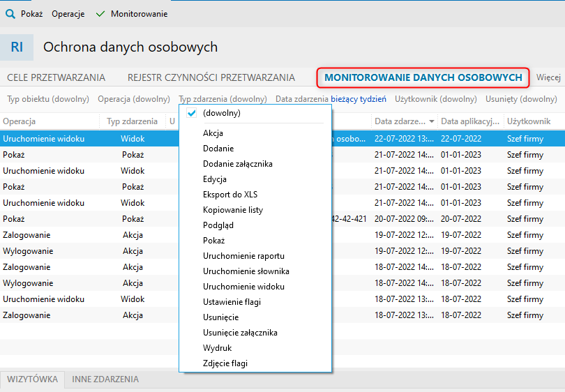Choose Kopiowanie listy option
This screenshot has width=565, height=392.
[x=255, y=210]
